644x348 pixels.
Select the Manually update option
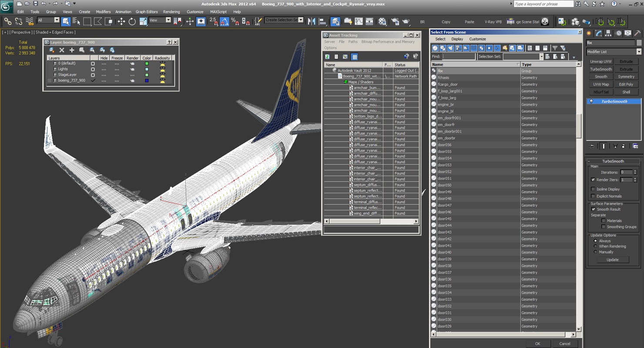click(x=595, y=252)
